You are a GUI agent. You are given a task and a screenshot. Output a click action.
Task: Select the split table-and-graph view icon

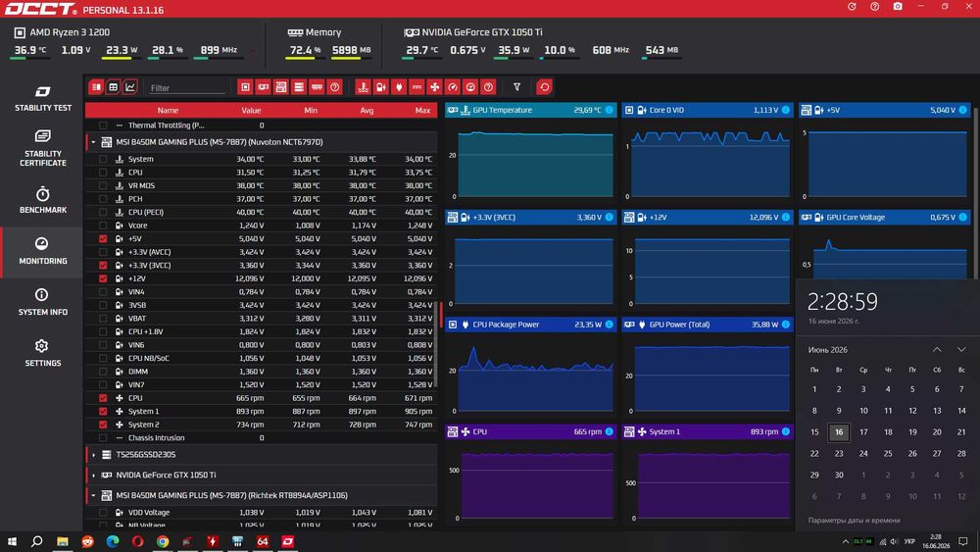coord(96,87)
